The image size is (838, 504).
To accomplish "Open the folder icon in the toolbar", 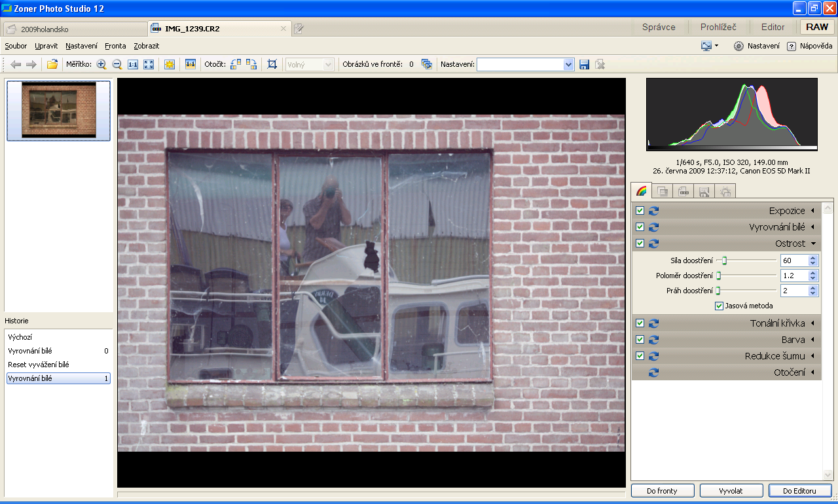I will pyautogui.click(x=52, y=64).
